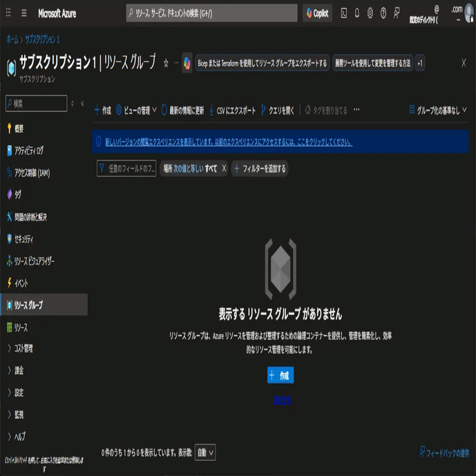Open portal settings gear icon
Image resolution: width=476 pixels, height=476 pixels.
click(x=370, y=13)
